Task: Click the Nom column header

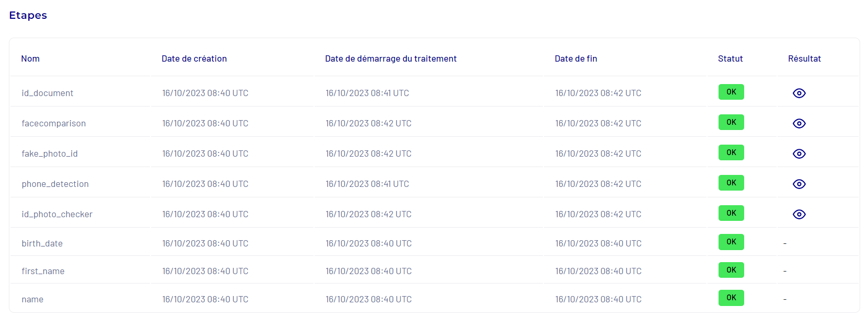Action: click(30, 58)
